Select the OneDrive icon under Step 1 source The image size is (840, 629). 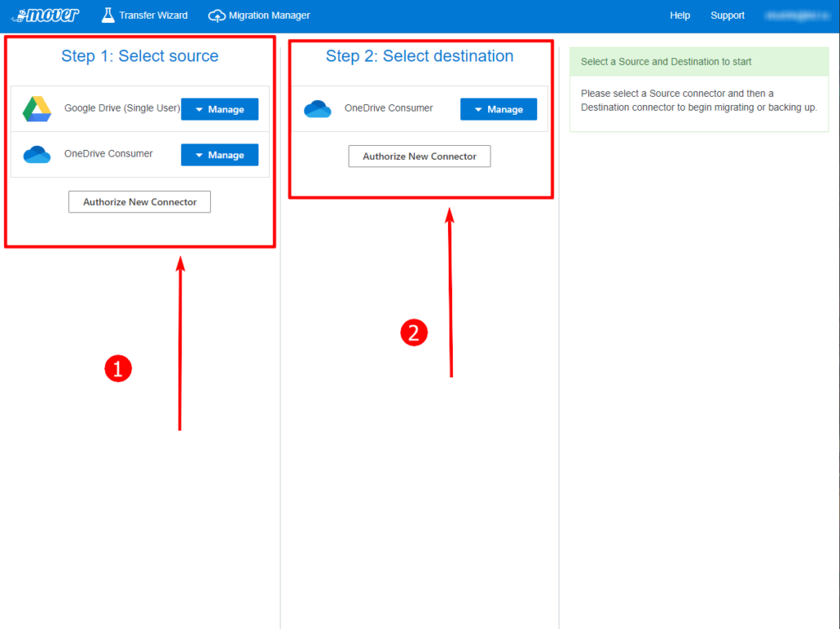click(37, 154)
